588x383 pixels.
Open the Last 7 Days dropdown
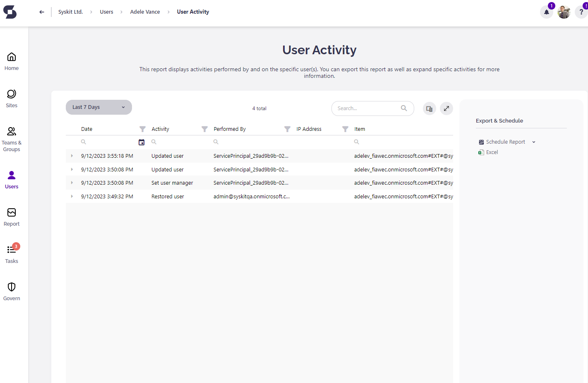click(98, 107)
